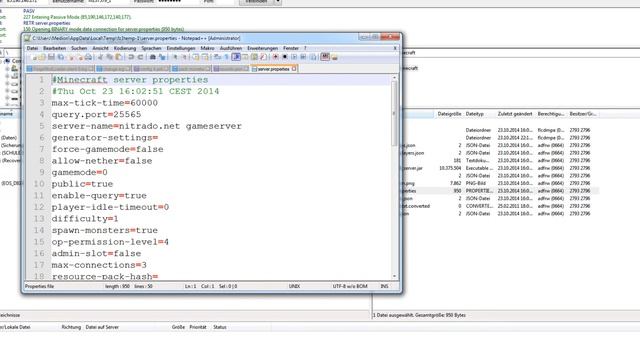This screenshot has height=360, width=640.
Task: Click the Stop Recording macro square icon
Action: coord(284,57)
